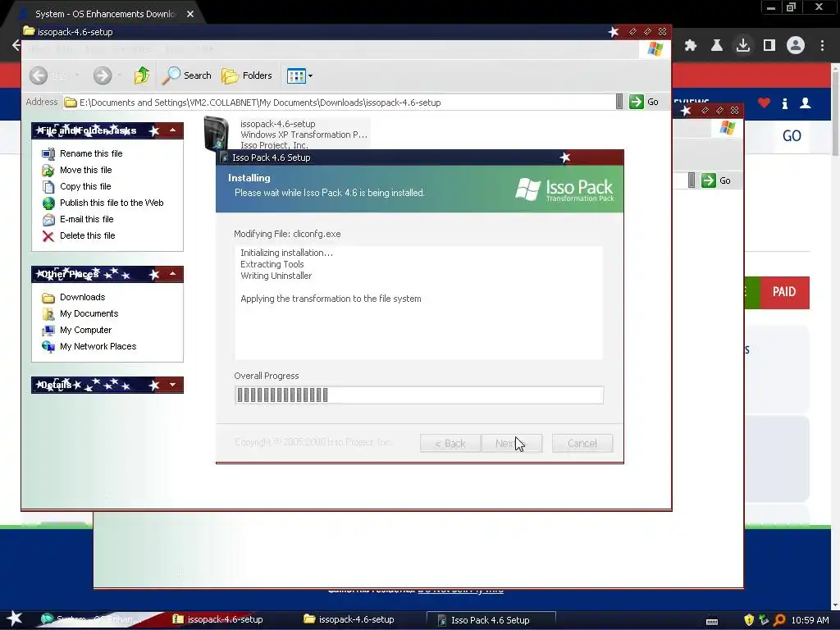Click the user account icon on webpage
840x630 pixels.
click(x=806, y=103)
